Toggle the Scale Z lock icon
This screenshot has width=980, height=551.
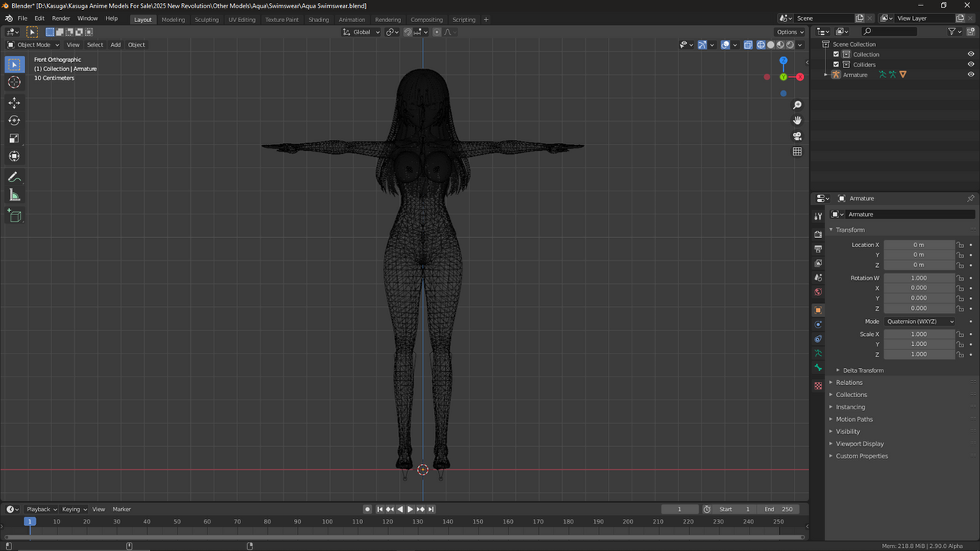(x=960, y=354)
